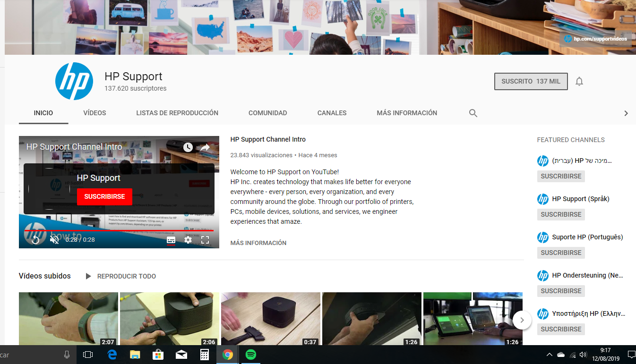636x364 pixels.
Task: Unmute the video player audio
Action: (x=54, y=240)
